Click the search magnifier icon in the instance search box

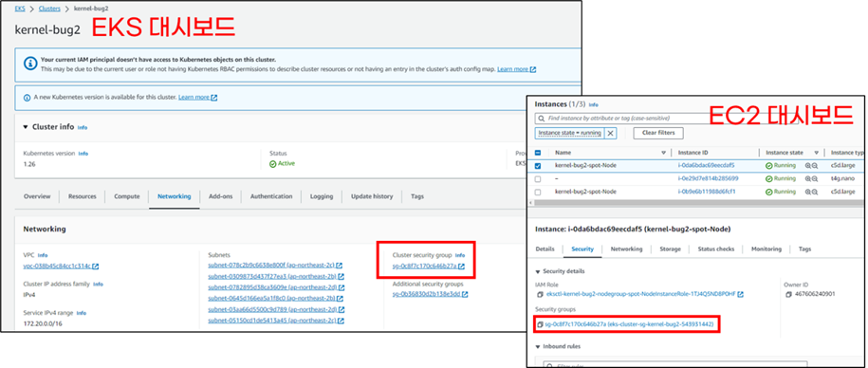[x=541, y=119]
